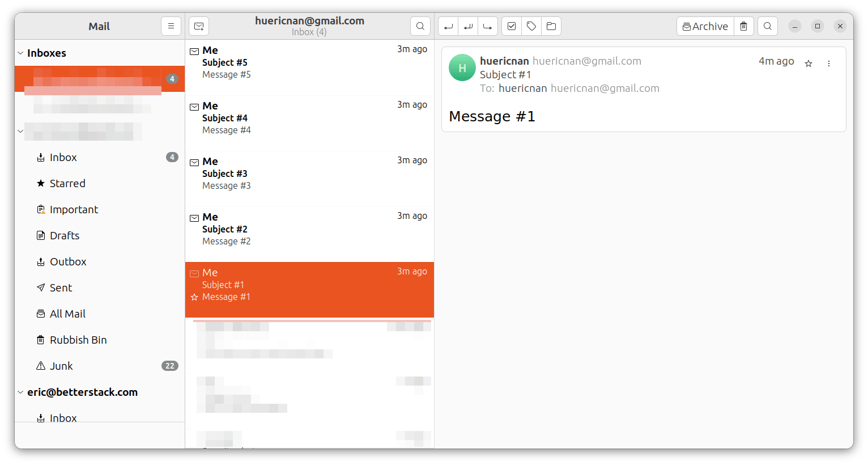Click the unread envelope icon on Subject #3

pos(194,162)
